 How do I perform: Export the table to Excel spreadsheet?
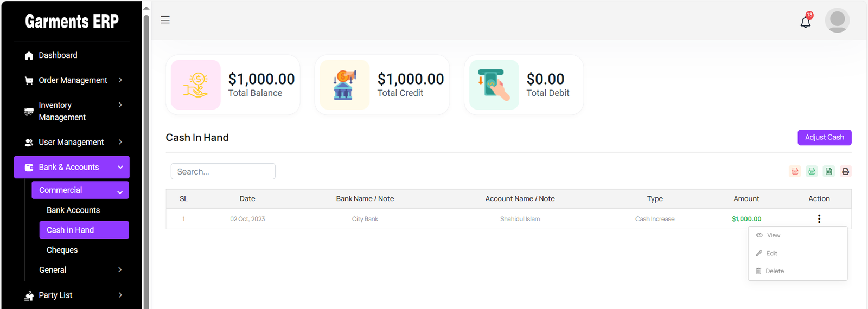pos(828,171)
